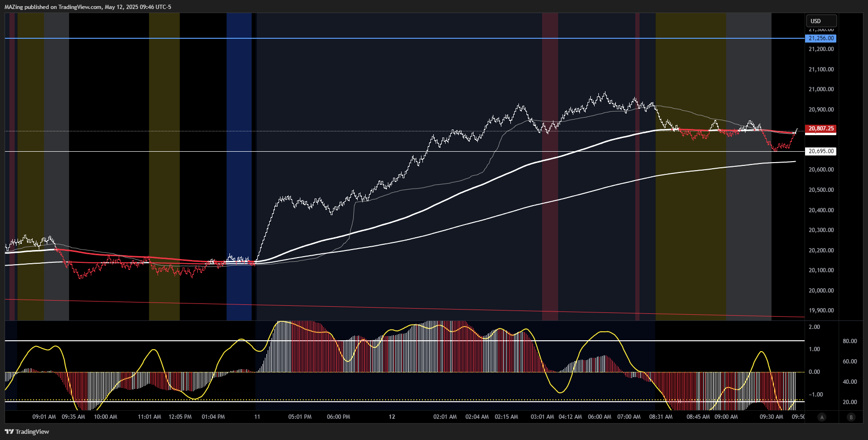Click the 20,100.00 price axis label
This screenshot has width=868, height=440.
821,270
